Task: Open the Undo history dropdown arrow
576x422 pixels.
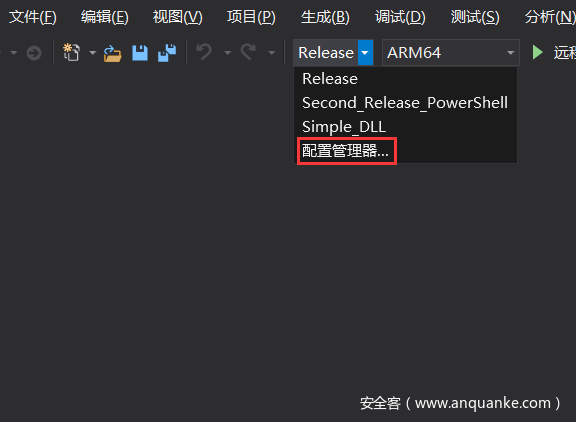Action: (x=227, y=53)
